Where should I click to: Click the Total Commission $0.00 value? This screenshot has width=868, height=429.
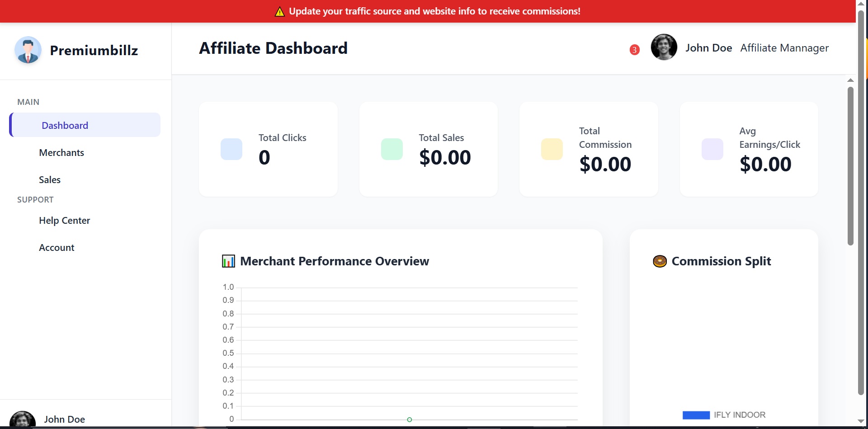click(605, 165)
